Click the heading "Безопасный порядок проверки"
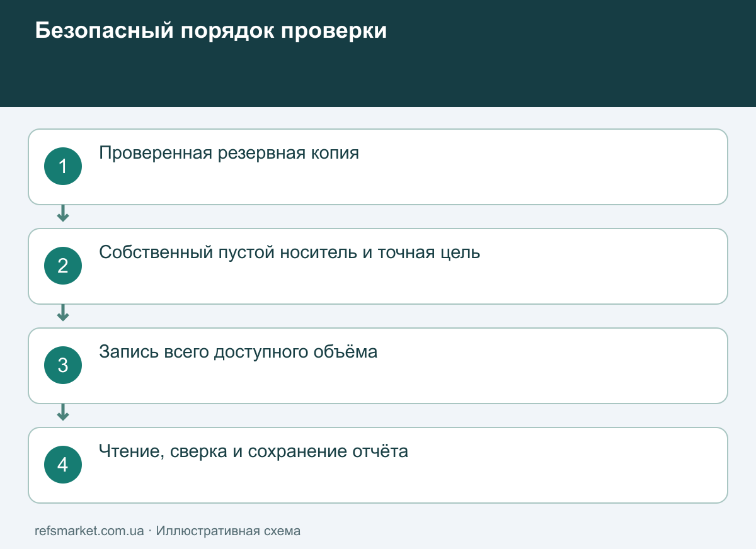Viewport: 756px width, 549px height. click(211, 31)
